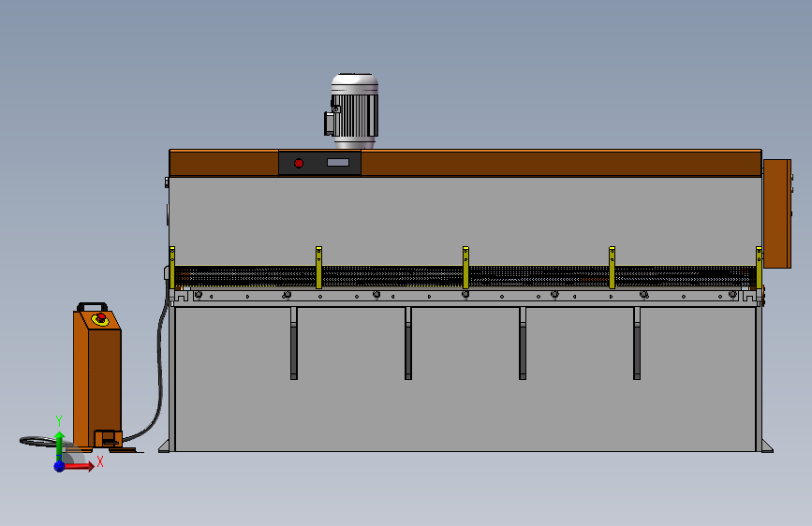Image resolution: width=812 pixels, height=526 pixels.
Task: Select the red button on black control panel
Action: click(299, 163)
